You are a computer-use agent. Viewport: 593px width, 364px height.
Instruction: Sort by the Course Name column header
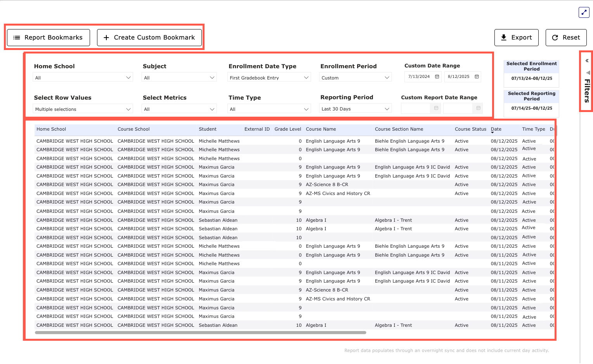click(321, 129)
